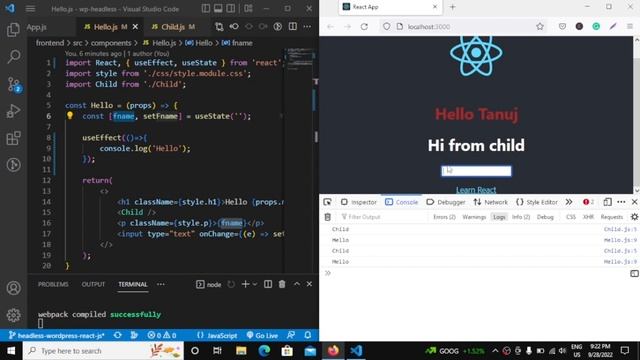Click split editor icon in editor toolbar
This screenshot has height=360, width=640.
(x=293, y=27)
